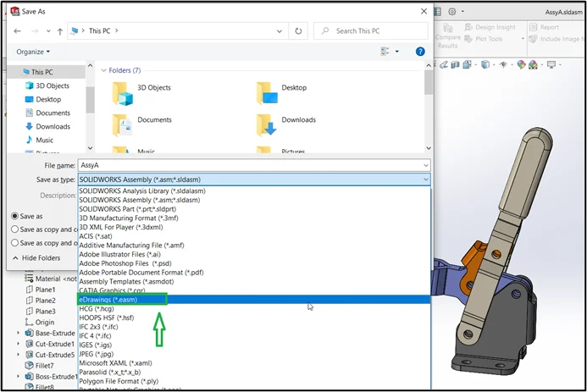
Task: Choose HOOPS HSF (*.hsf) file type
Action: 254,317
